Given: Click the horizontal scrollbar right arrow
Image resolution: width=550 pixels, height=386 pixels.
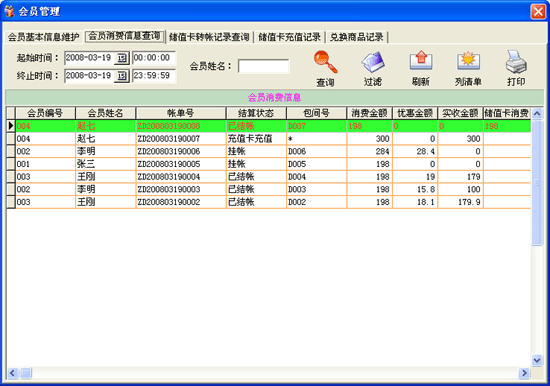Looking at the screenshot, I should [524, 373].
